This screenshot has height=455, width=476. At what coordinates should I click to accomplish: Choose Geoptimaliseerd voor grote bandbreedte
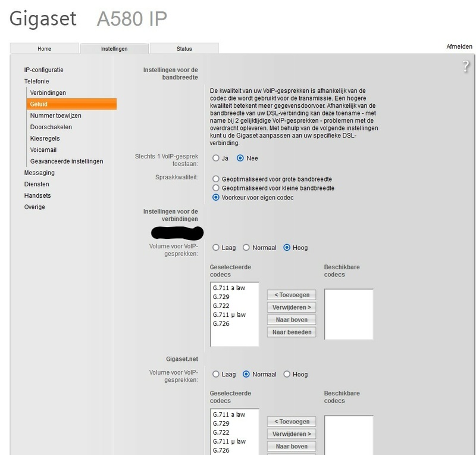pos(216,179)
